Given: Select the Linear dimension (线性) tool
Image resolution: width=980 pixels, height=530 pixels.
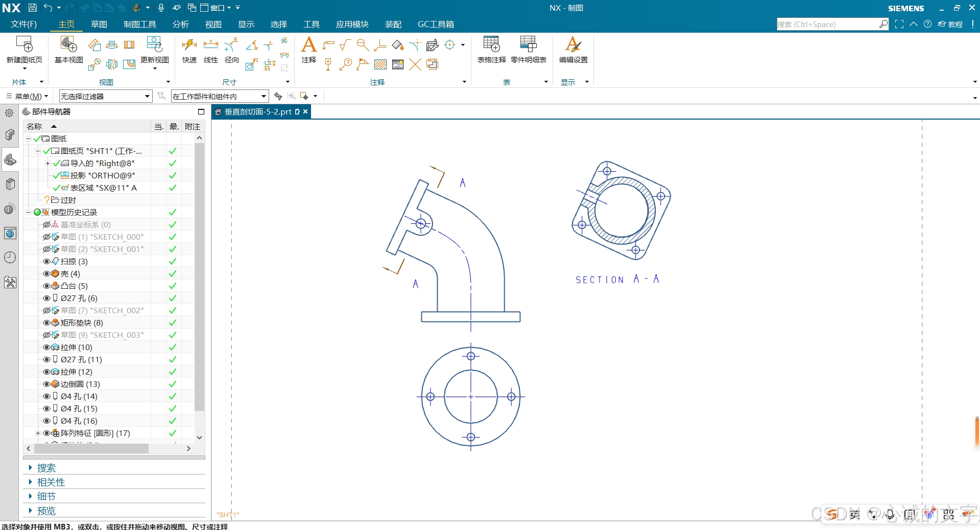Looking at the screenshot, I should (x=211, y=45).
